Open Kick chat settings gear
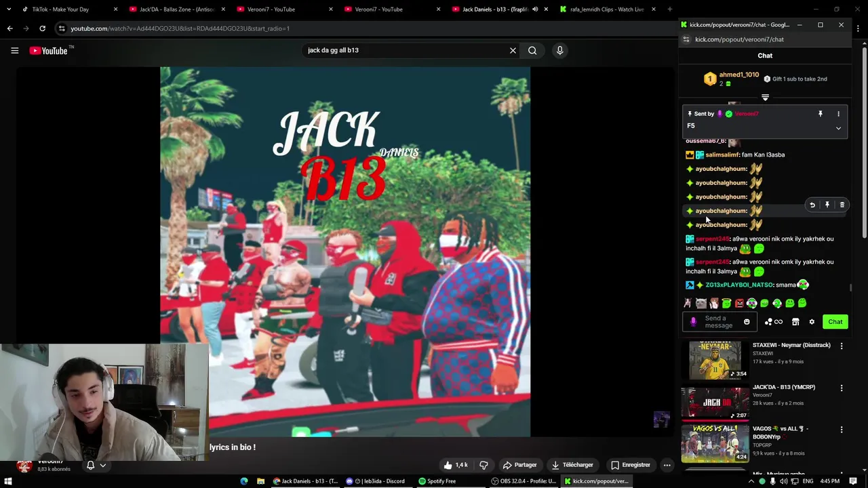868x488 pixels. (812, 322)
